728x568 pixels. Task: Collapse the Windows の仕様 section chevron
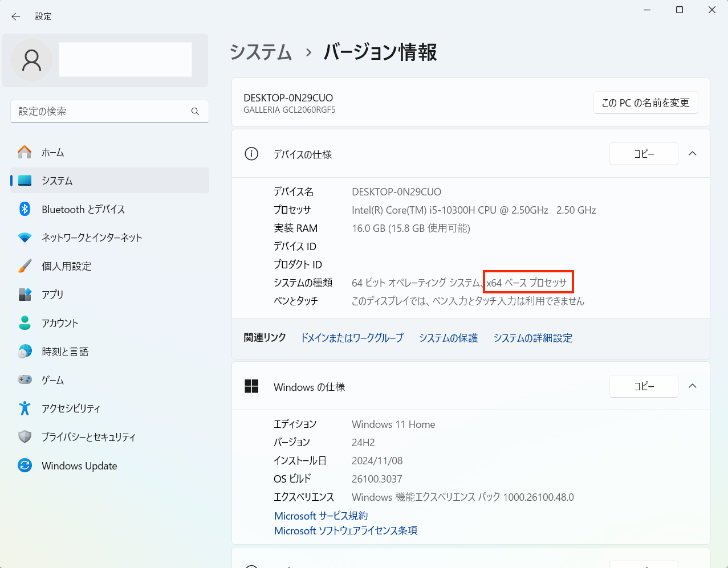[693, 386]
